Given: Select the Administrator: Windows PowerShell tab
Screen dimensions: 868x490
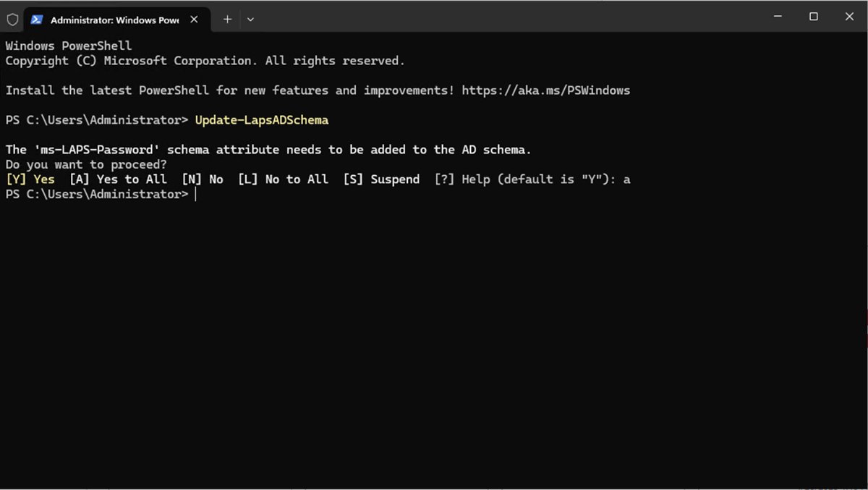Looking at the screenshot, I should click(114, 20).
